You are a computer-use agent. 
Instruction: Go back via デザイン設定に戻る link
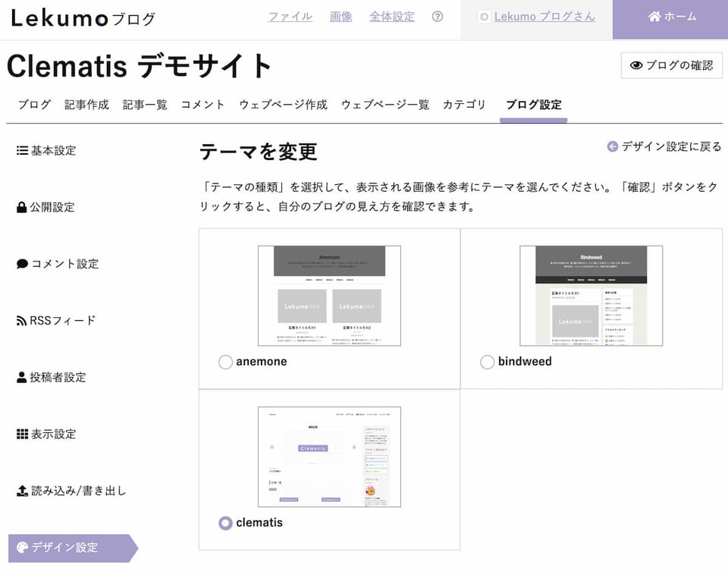(x=664, y=146)
